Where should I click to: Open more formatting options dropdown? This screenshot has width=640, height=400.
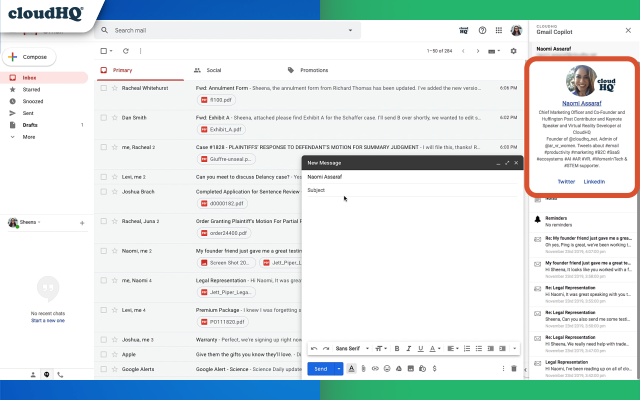click(514, 349)
